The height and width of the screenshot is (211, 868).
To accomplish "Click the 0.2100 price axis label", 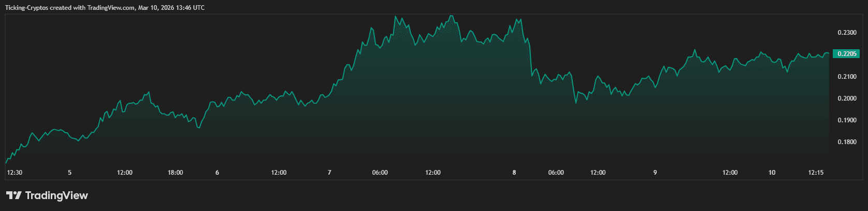I will tap(847, 77).
